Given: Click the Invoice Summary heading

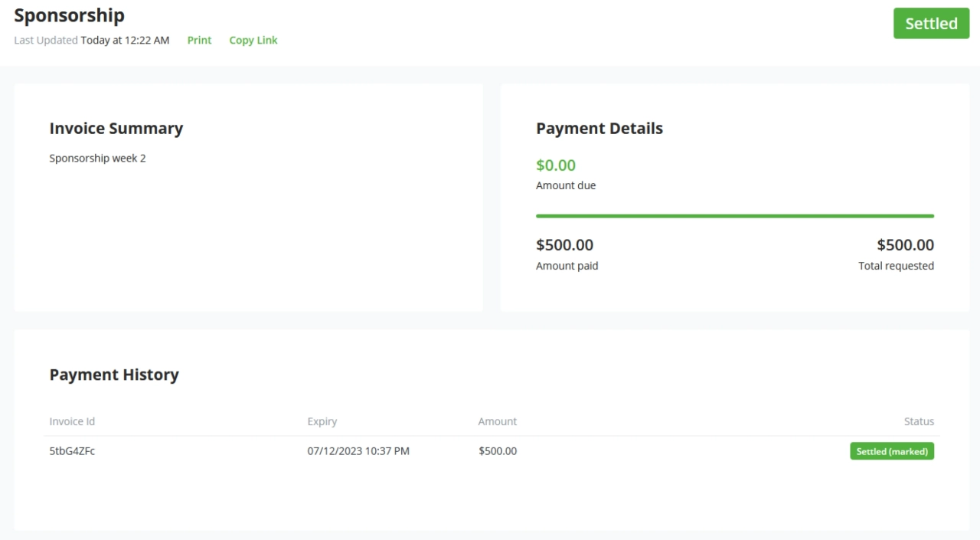Looking at the screenshot, I should (116, 129).
